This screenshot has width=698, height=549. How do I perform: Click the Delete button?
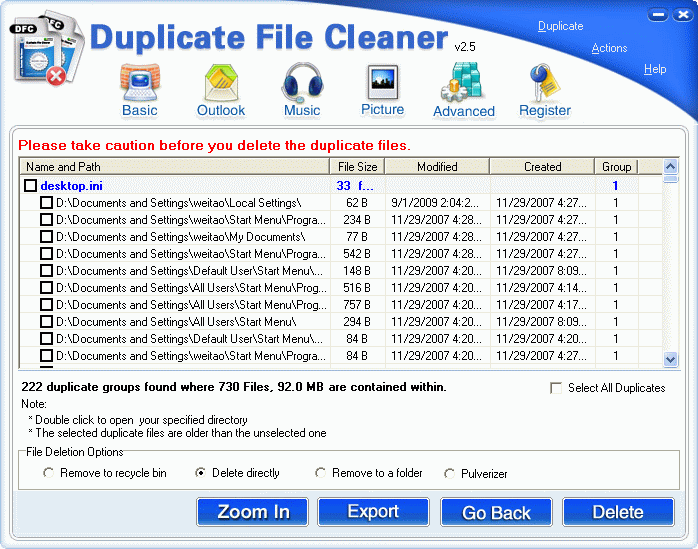coord(618,512)
